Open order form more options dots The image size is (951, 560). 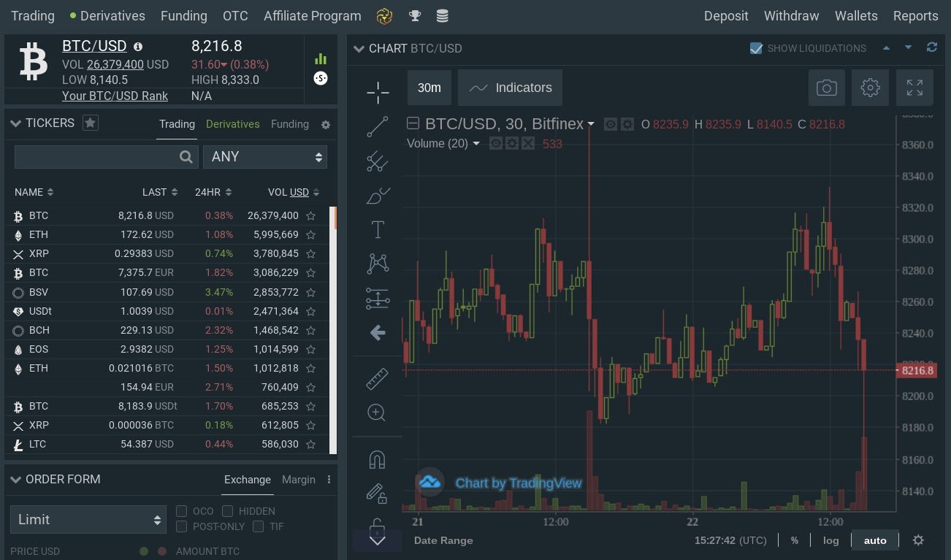[x=329, y=480]
